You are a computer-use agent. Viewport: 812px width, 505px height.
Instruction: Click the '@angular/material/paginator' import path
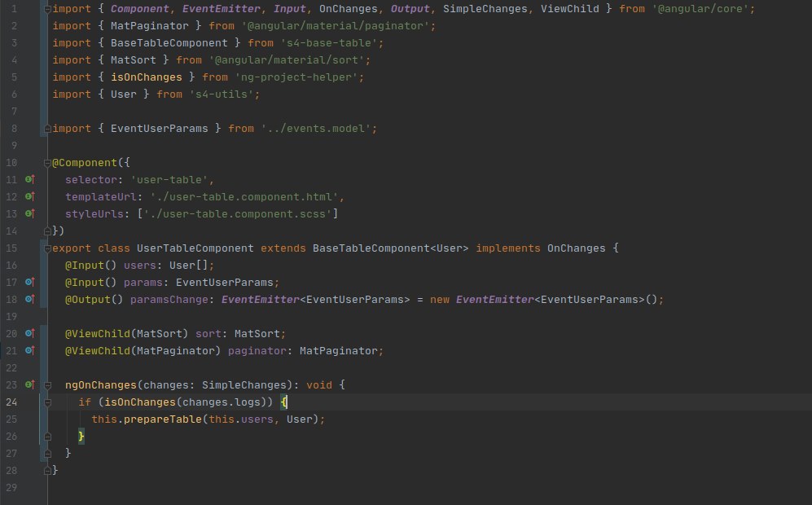pyautogui.click(x=336, y=26)
